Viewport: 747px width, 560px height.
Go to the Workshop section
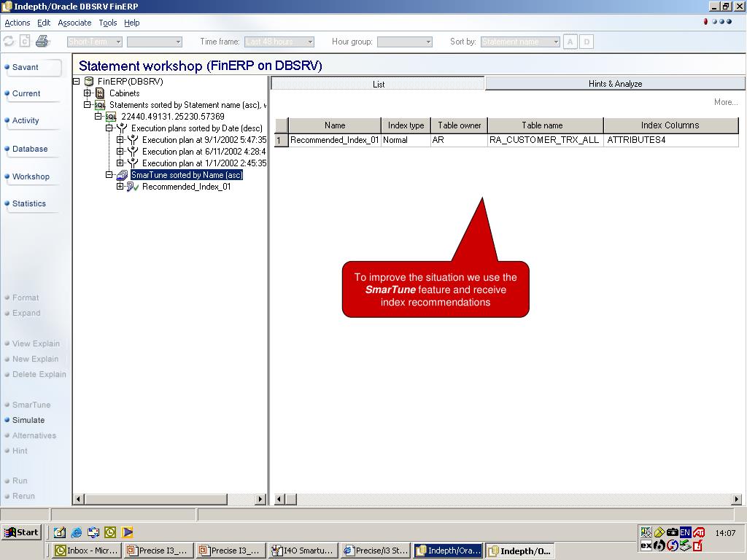[x=31, y=176]
